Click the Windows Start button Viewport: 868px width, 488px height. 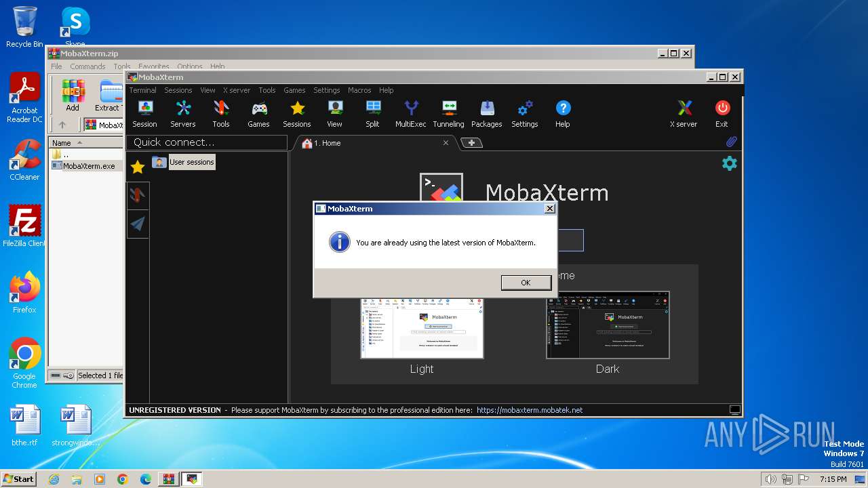pyautogui.click(x=19, y=479)
